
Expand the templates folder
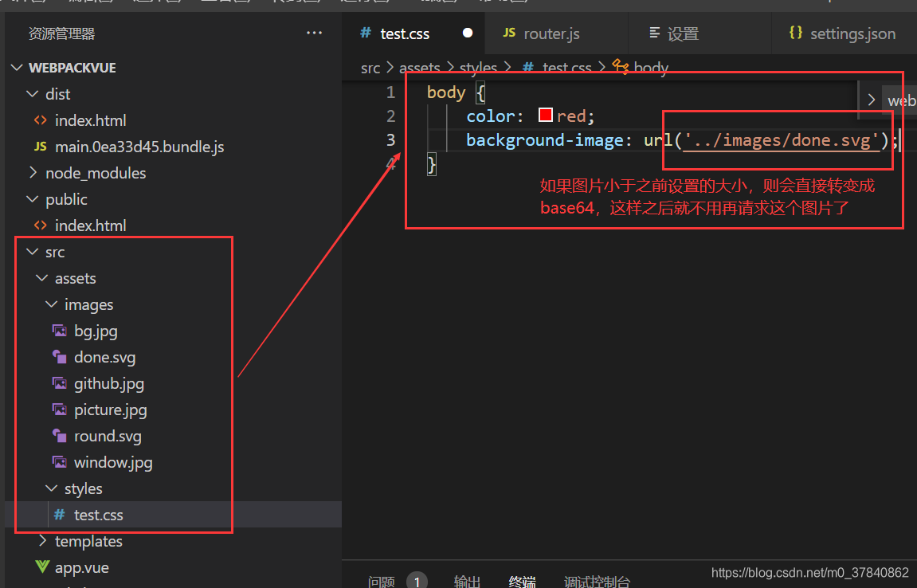tap(42, 541)
